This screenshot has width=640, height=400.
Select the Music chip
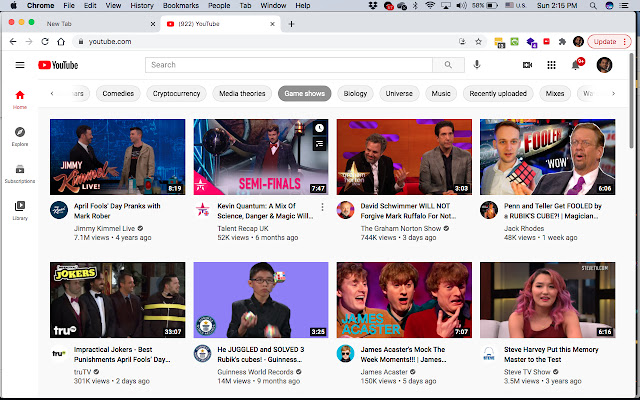pos(441,93)
